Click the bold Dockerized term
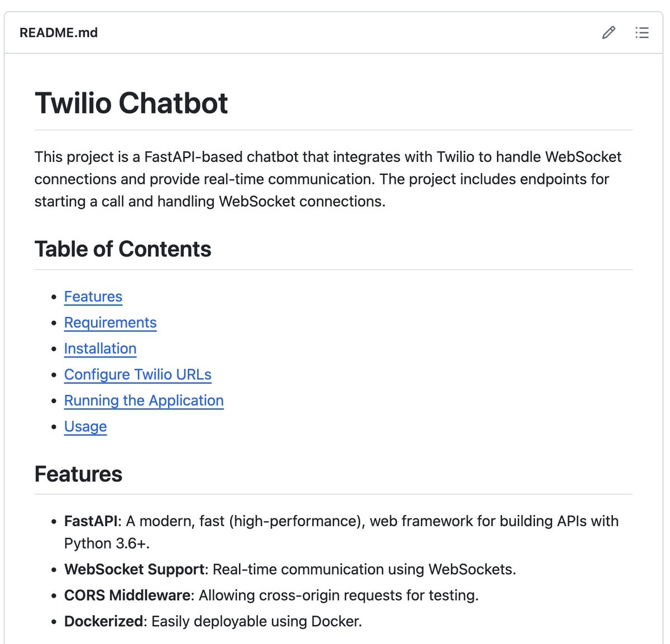The image size is (670, 644). (104, 621)
